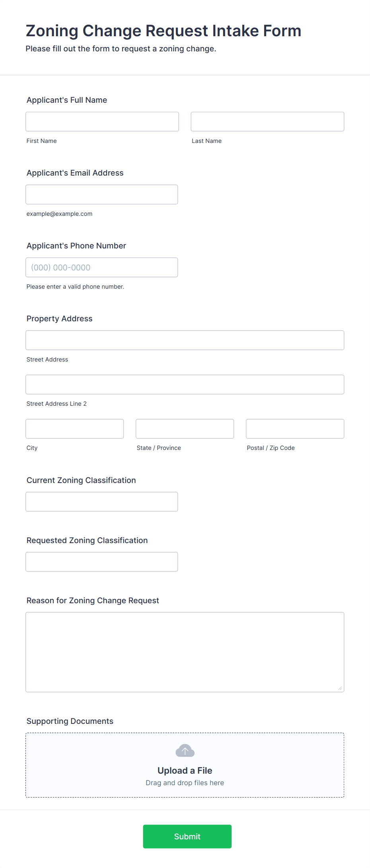
Task: Click the First Name input field
Action: pos(102,121)
